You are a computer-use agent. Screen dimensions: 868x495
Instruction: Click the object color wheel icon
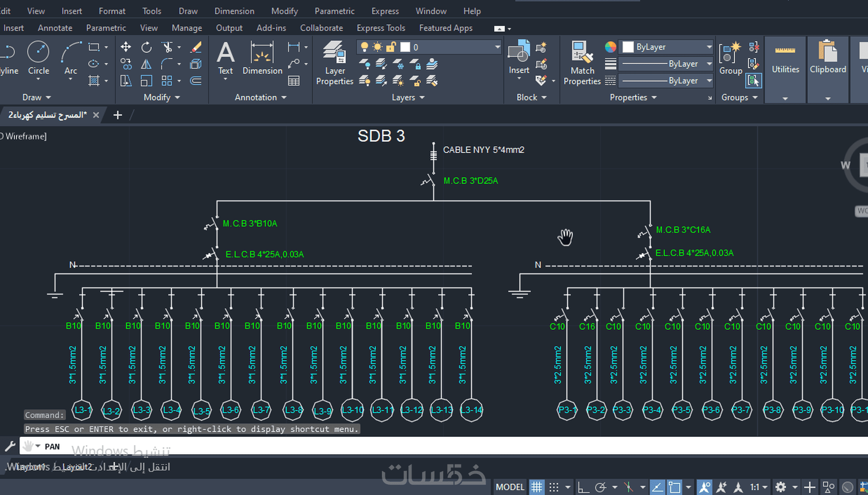pos(610,47)
